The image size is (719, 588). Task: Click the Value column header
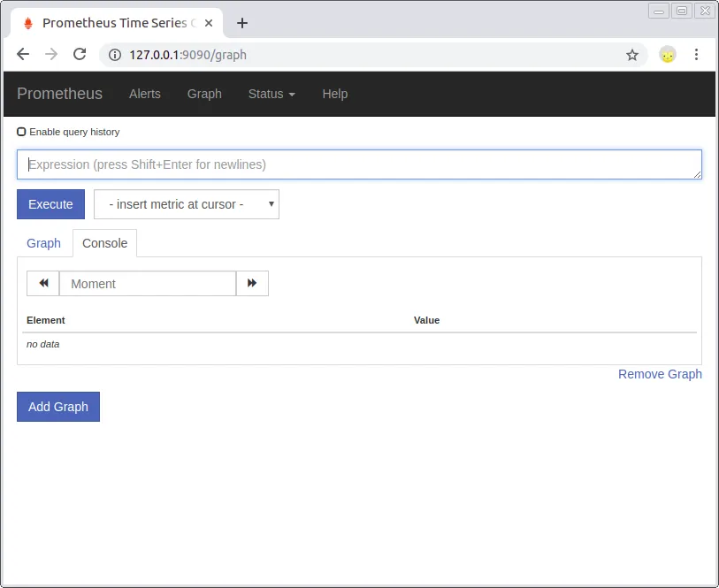point(426,320)
